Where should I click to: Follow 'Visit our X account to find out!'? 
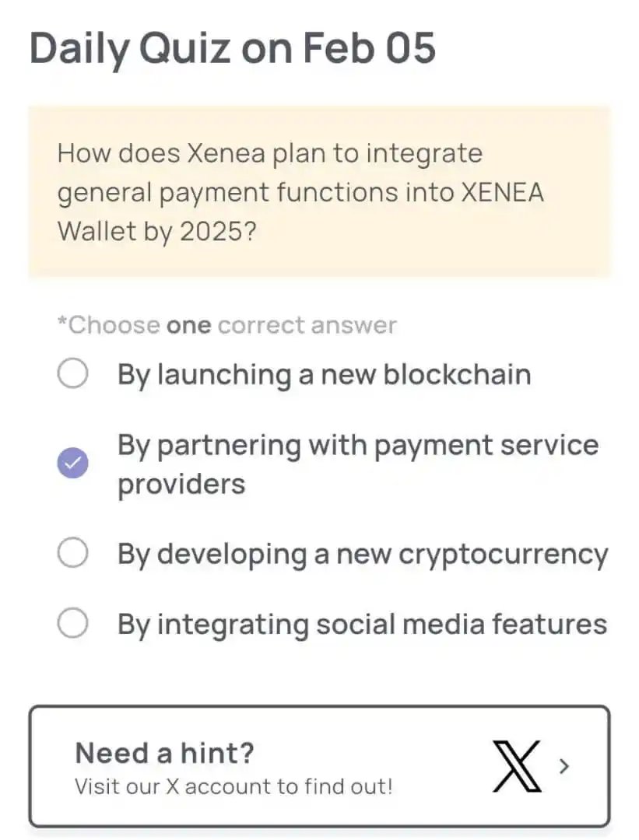(x=233, y=786)
